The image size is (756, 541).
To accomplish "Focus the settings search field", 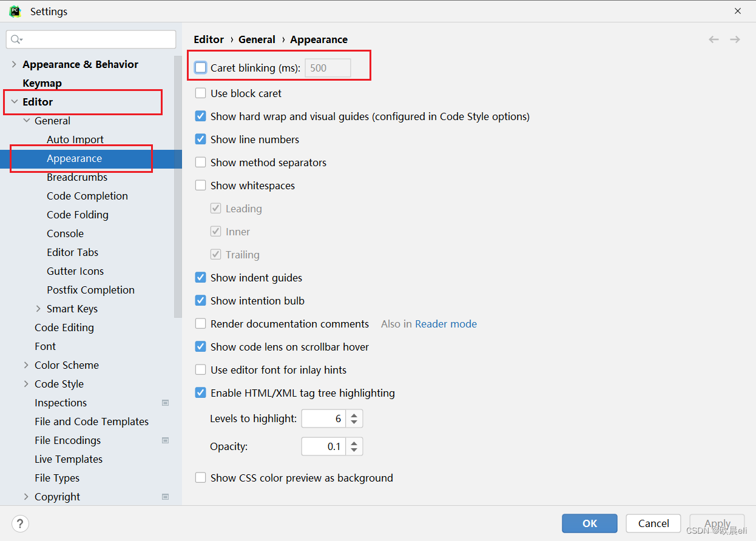I will (x=91, y=39).
